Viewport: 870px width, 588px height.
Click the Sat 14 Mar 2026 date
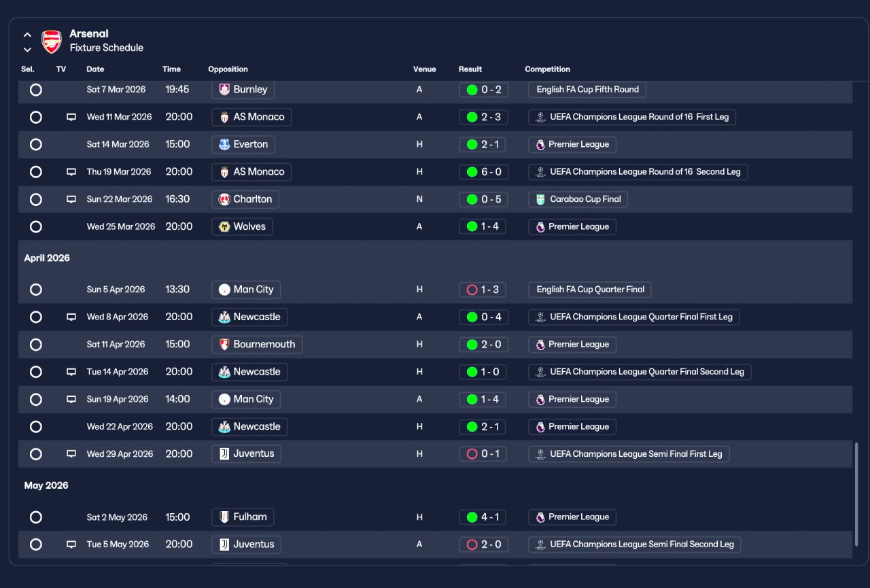coord(118,145)
